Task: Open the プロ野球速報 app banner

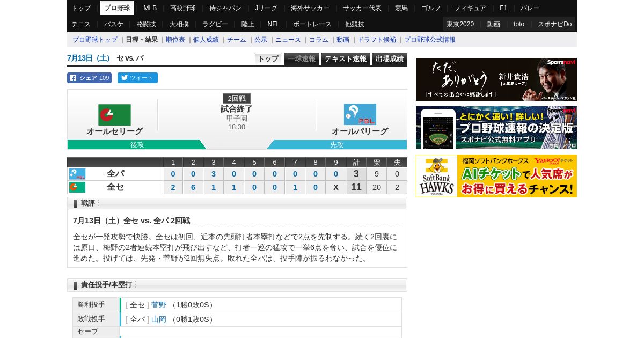Action: pyautogui.click(x=496, y=128)
